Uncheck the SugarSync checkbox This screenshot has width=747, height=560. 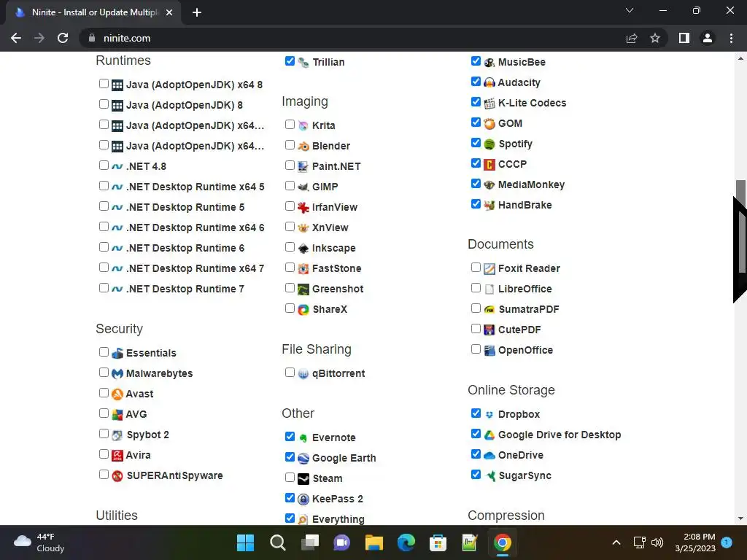point(476,474)
